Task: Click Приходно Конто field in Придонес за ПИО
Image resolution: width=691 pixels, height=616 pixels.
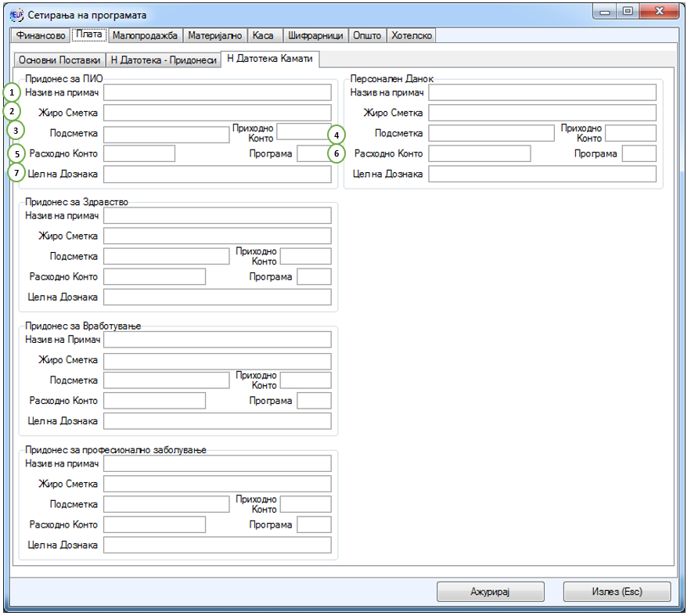Action: point(301,131)
